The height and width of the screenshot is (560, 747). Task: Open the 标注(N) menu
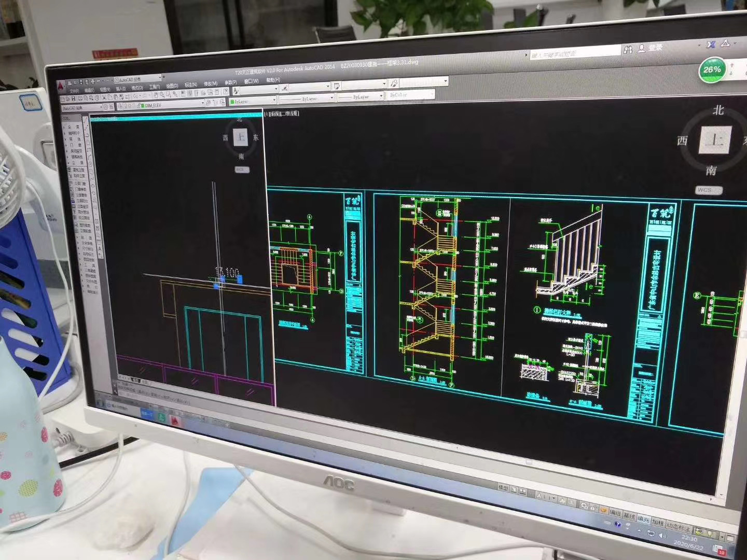pos(191,85)
